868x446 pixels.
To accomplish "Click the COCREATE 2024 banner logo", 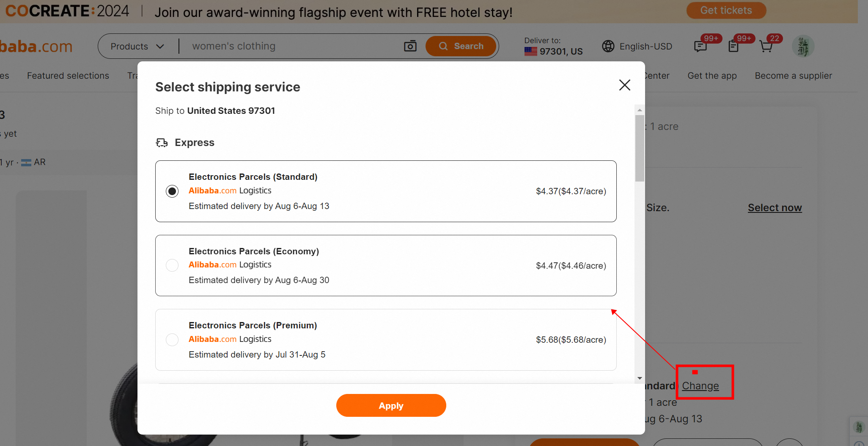I will click(x=67, y=11).
